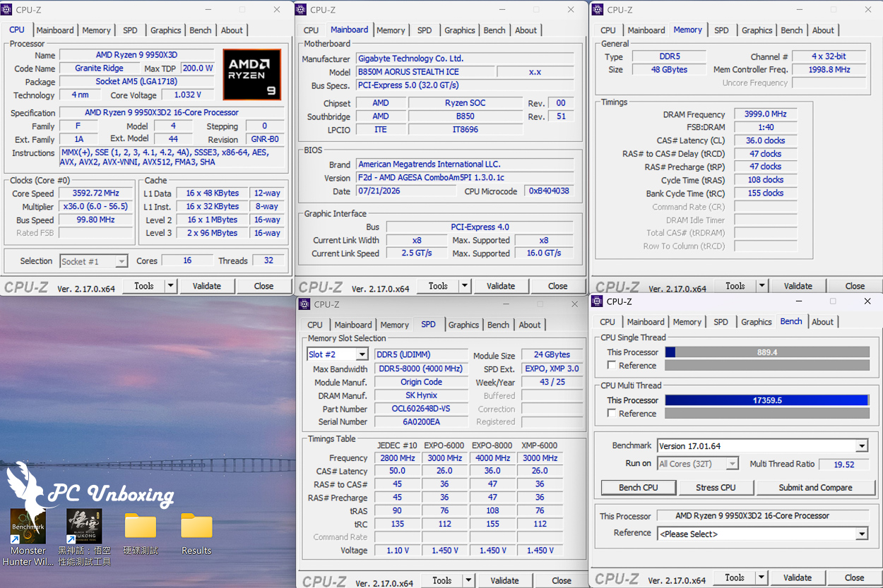The image size is (883, 588).
Task: Open the Slot #2 memory slot dropdown
Action: click(362, 354)
